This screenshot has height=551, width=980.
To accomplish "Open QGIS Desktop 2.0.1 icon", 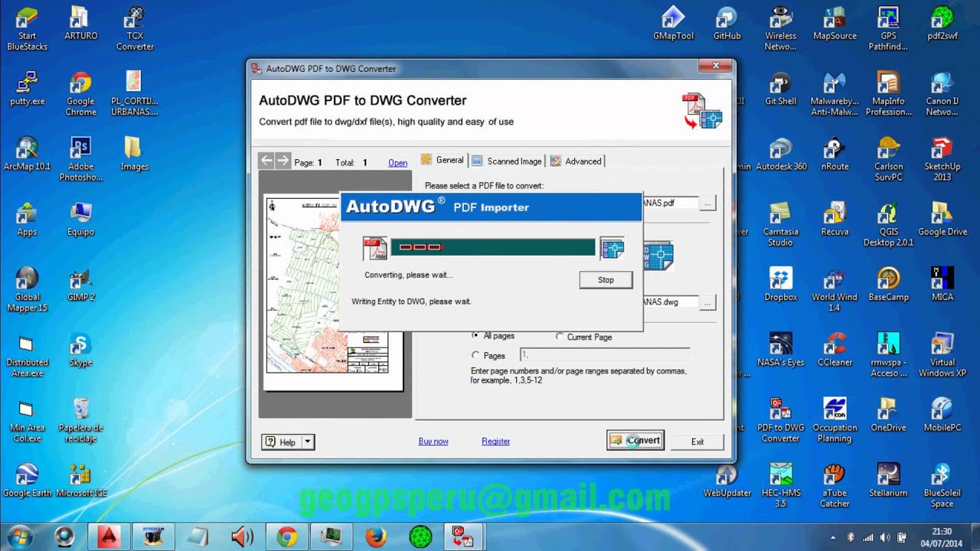I will (888, 225).
